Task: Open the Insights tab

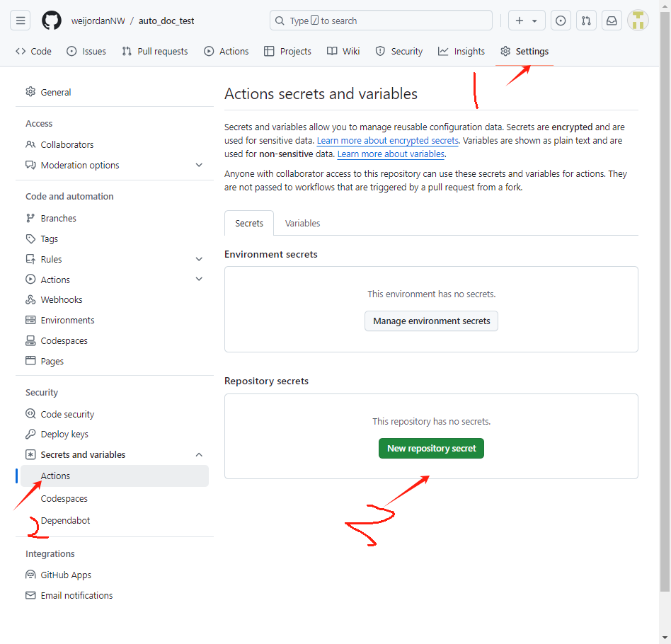Action: coord(461,52)
